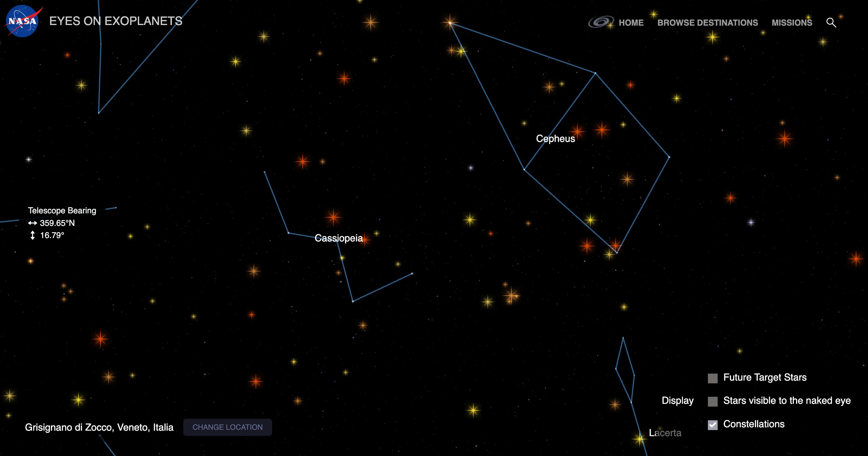Click the NASA logo
The height and width of the screenshot is (456, 868).
pyautogui.click(x=23, y=21)
